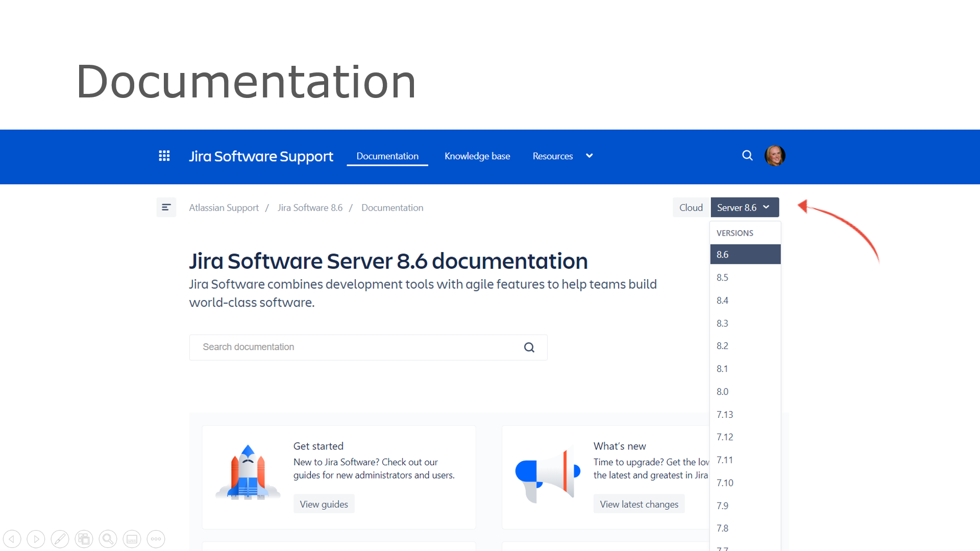The height and width of the screenshot is (551, 980).
Task: Select version 8.6 in list
Action: tap(745, 254)
